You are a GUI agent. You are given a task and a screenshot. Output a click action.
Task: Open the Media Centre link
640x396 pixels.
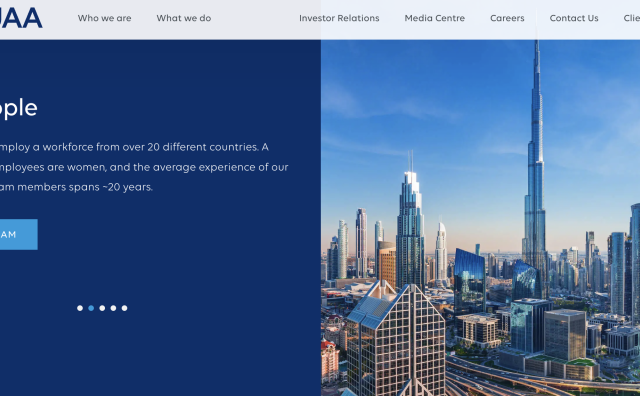point(434,18)
